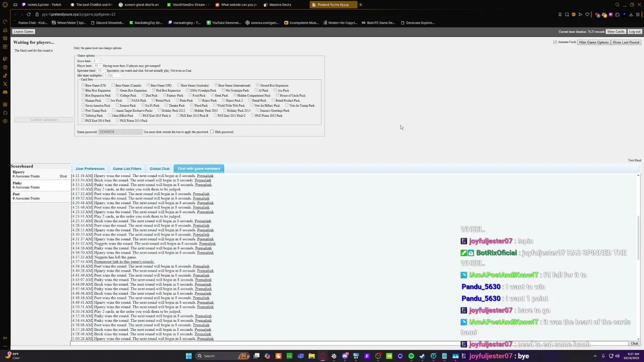Viewport: 644px width, 362px height.
Task: Open the Permanent link to this game's rounds
Action: pos(124,261)
